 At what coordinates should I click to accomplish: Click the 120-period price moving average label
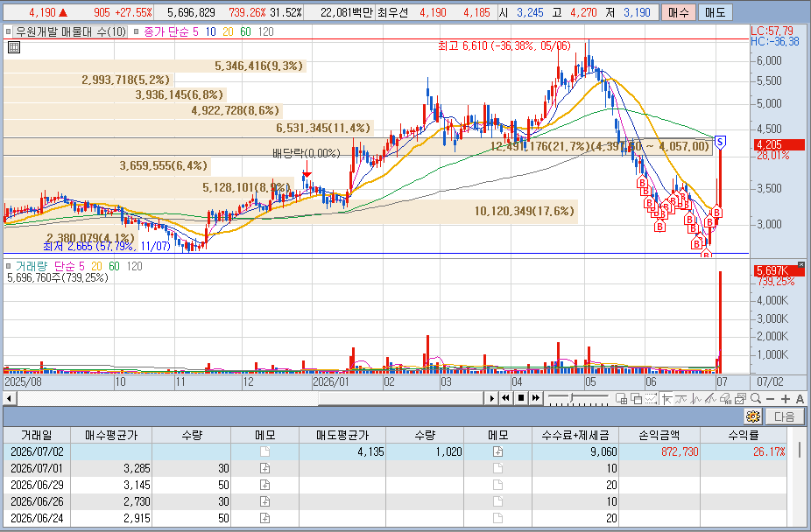point(266,32)
